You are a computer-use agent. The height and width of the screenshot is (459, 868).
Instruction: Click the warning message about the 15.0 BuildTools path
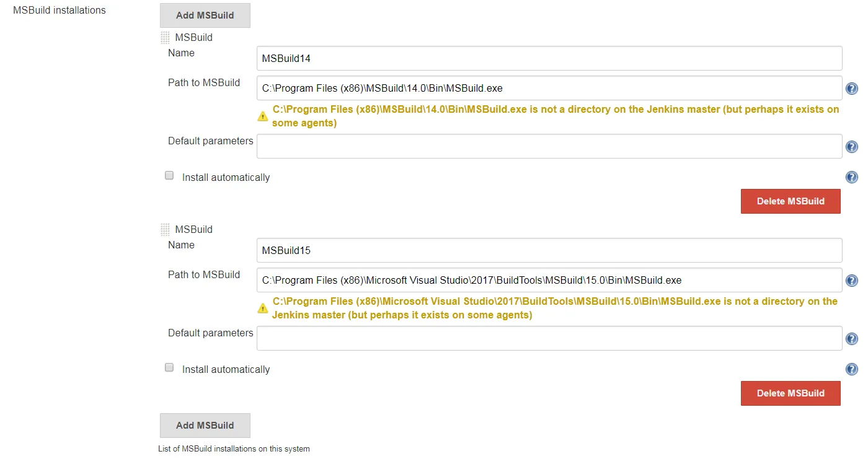point(555,308)
